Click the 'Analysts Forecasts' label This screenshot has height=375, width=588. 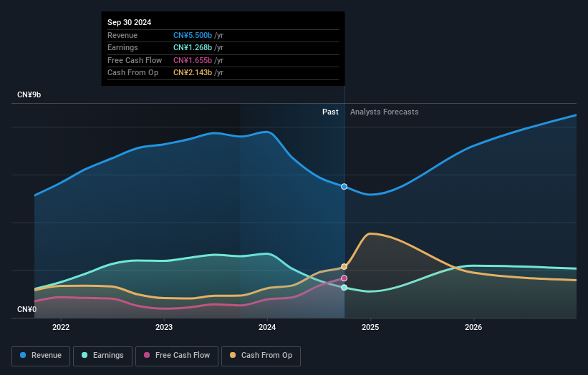385,112
